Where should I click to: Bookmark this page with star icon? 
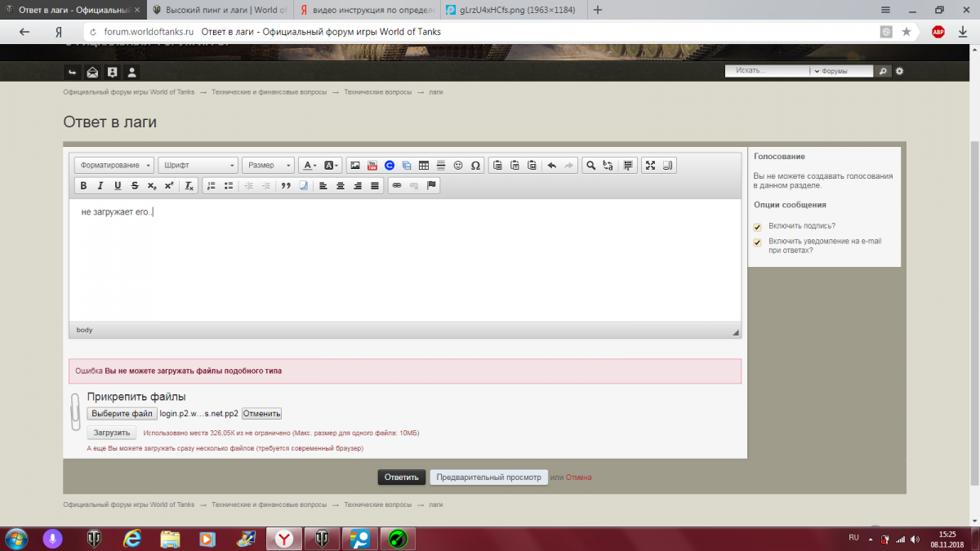click(906, 32)
